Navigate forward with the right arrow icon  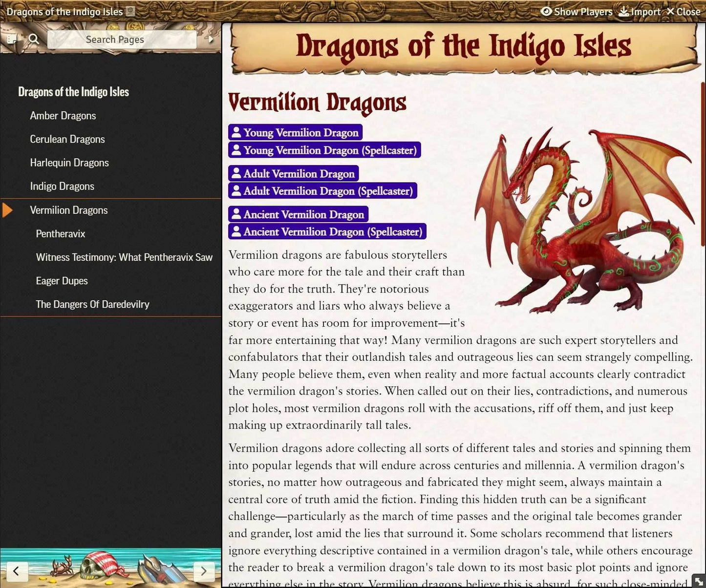pos(204,571)
